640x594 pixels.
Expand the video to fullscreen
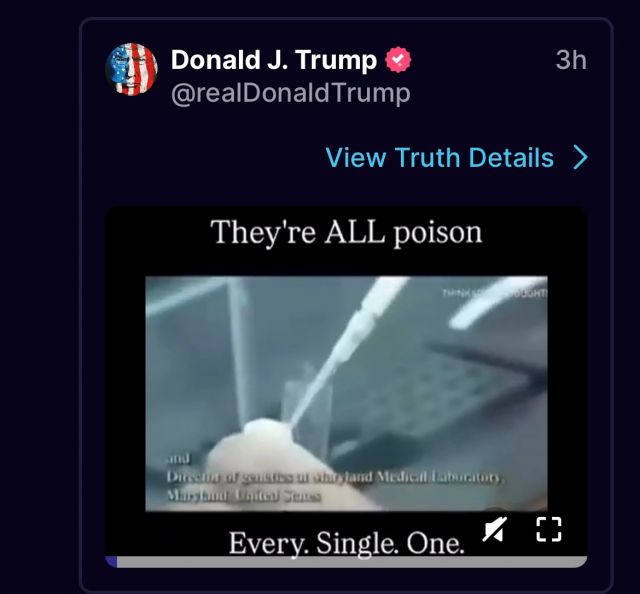pyautogui.click(x=549, y=529)
